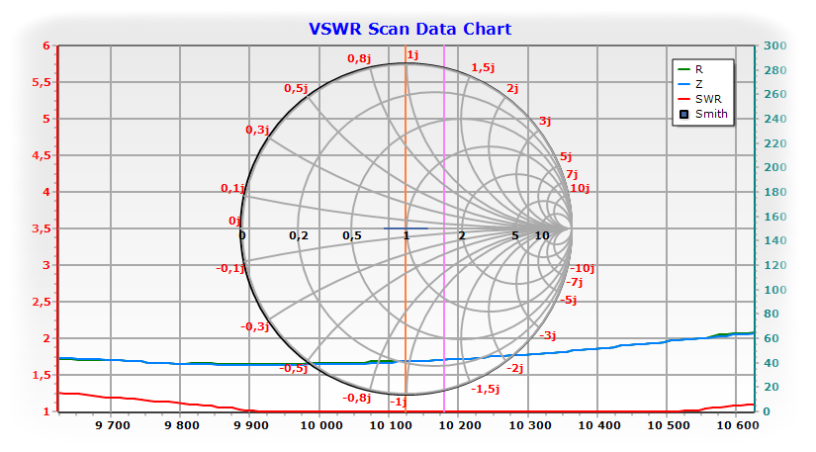Click the 4,5 SWR axis label
Viewport: 816px width, 452px height.
coord(42,156)
